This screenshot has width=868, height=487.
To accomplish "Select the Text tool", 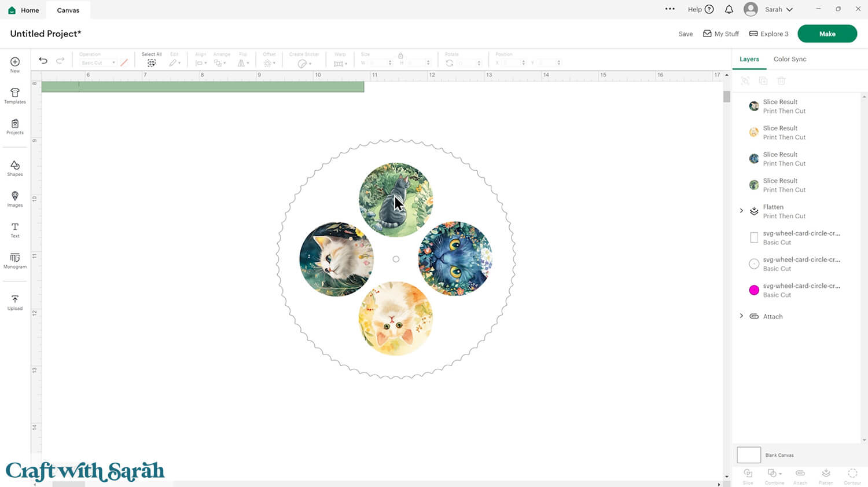I will (15, 230).
